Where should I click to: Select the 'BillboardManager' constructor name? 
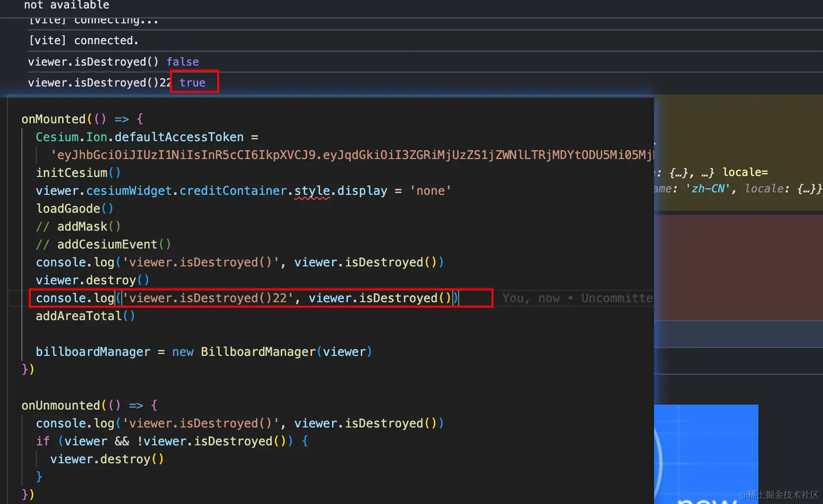click(x=258, y=351)
